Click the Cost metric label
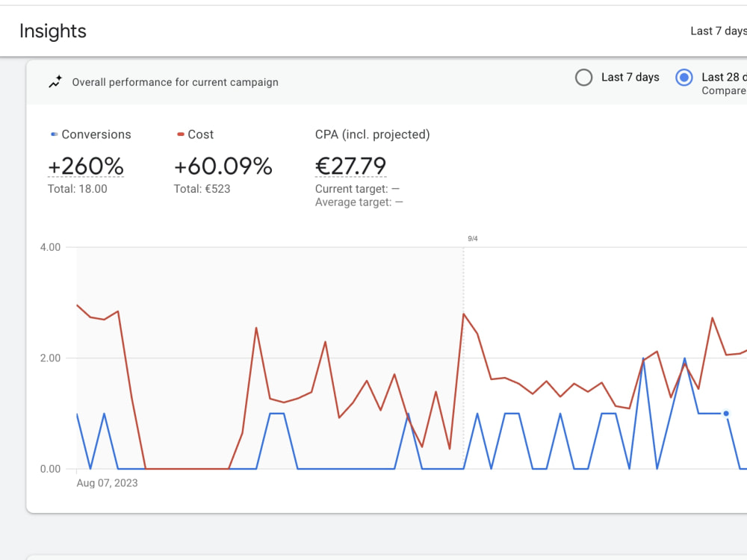The image size is (747, 560). pyautogui.click(x=200, y=134)
